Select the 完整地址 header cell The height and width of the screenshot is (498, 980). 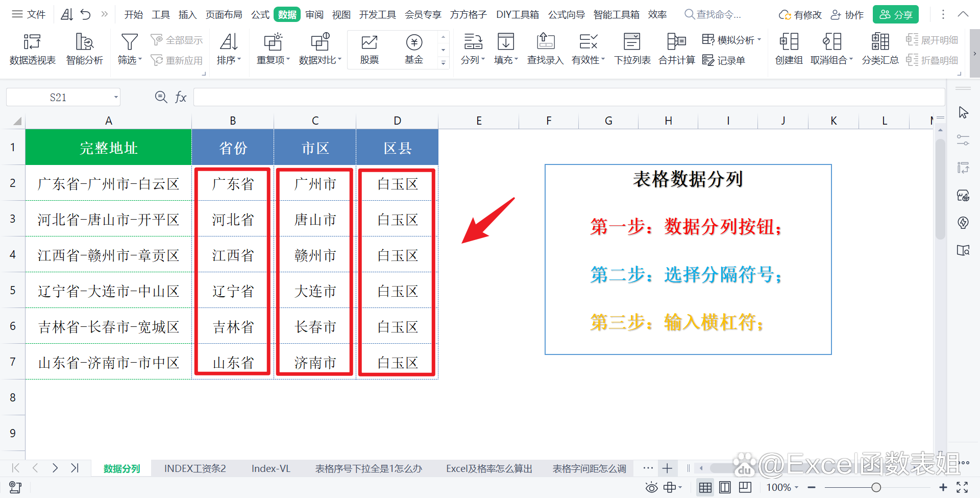[x=108, y=147]
